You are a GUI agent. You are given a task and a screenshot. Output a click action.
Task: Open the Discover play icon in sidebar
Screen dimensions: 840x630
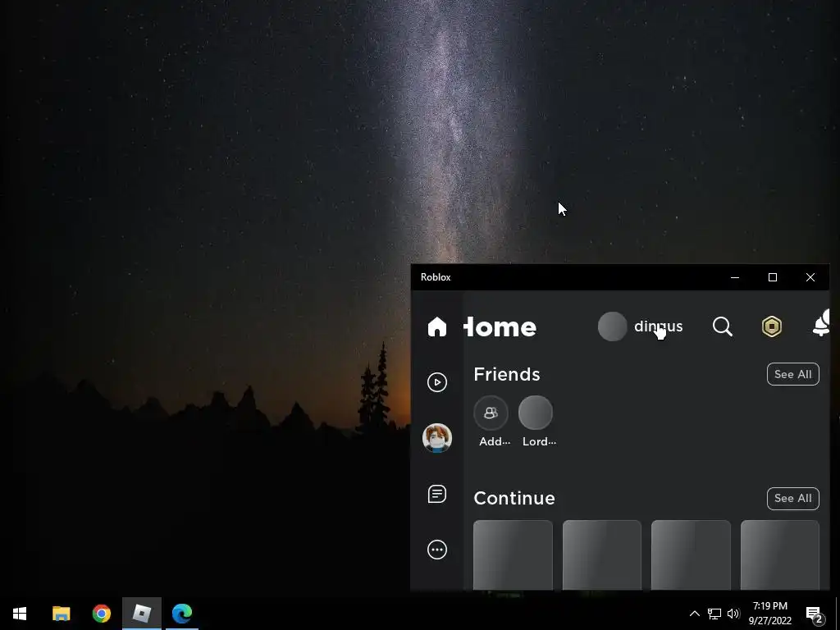(x=437, y=382)
